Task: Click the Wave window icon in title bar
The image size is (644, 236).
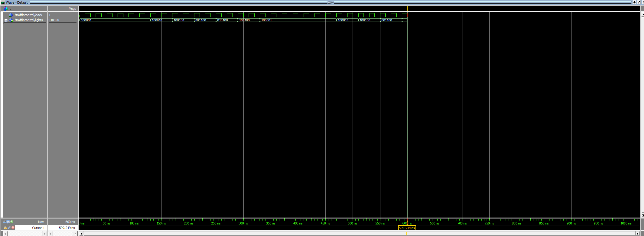Action: 3,3
